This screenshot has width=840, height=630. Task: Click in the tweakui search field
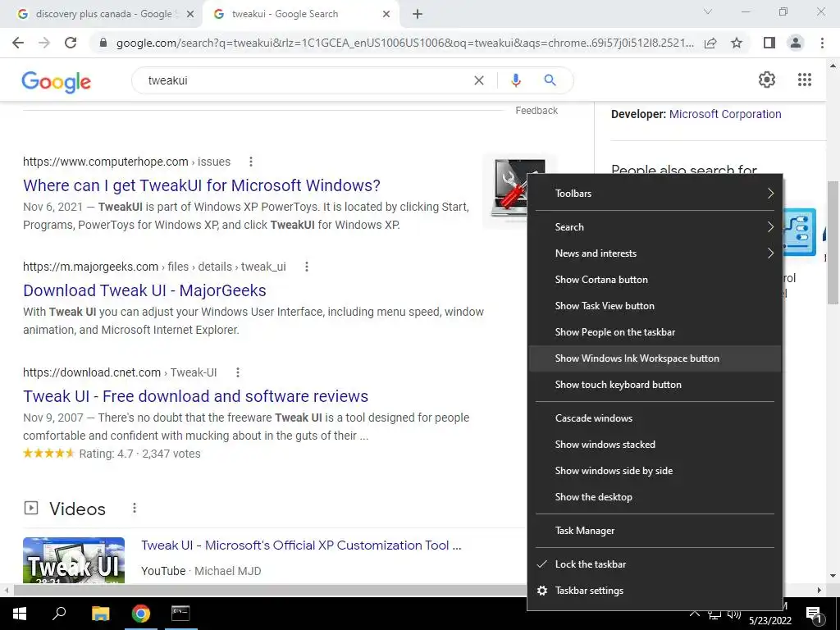pyautogui.click(x=305, y=80)
